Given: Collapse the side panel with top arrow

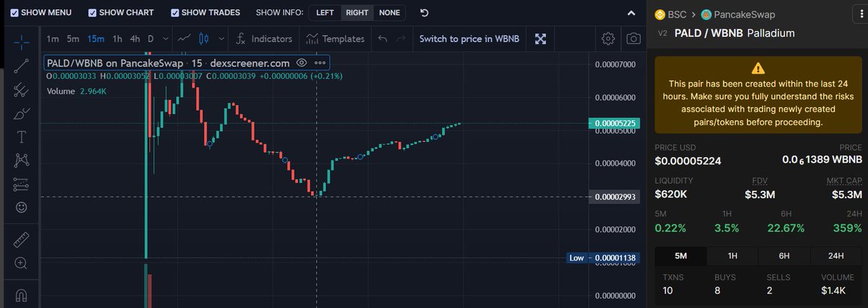Looking at the screenshot, I should coord(632,13).
